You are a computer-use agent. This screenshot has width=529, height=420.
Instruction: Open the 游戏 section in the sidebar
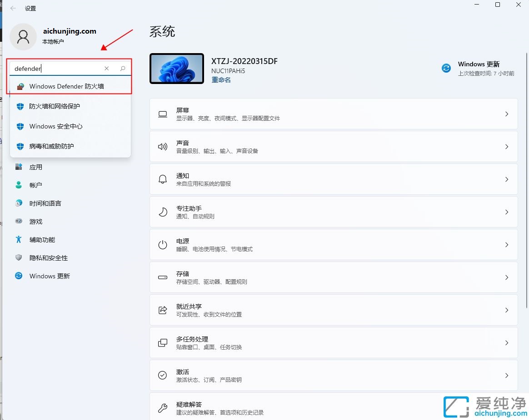[x=37, y=221]
